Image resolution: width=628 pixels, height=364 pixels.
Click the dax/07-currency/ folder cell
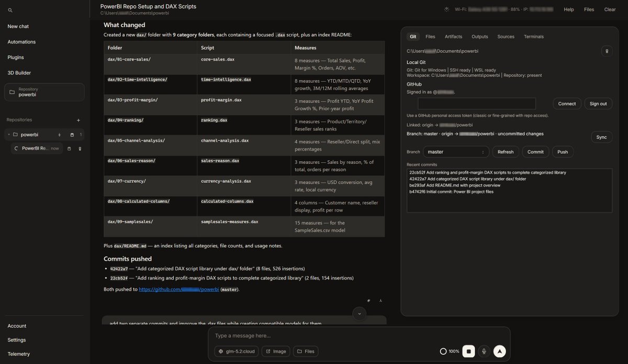[x=150, y=186]
